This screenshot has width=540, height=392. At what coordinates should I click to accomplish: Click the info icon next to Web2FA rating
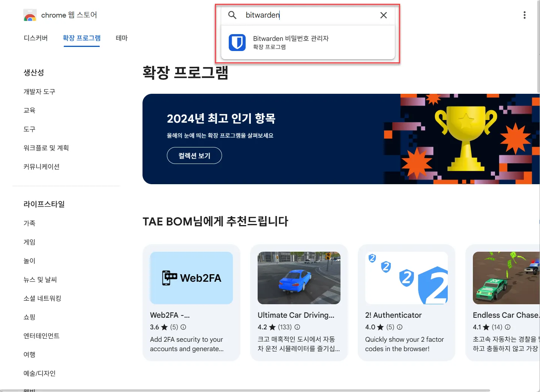coord(183,327)
